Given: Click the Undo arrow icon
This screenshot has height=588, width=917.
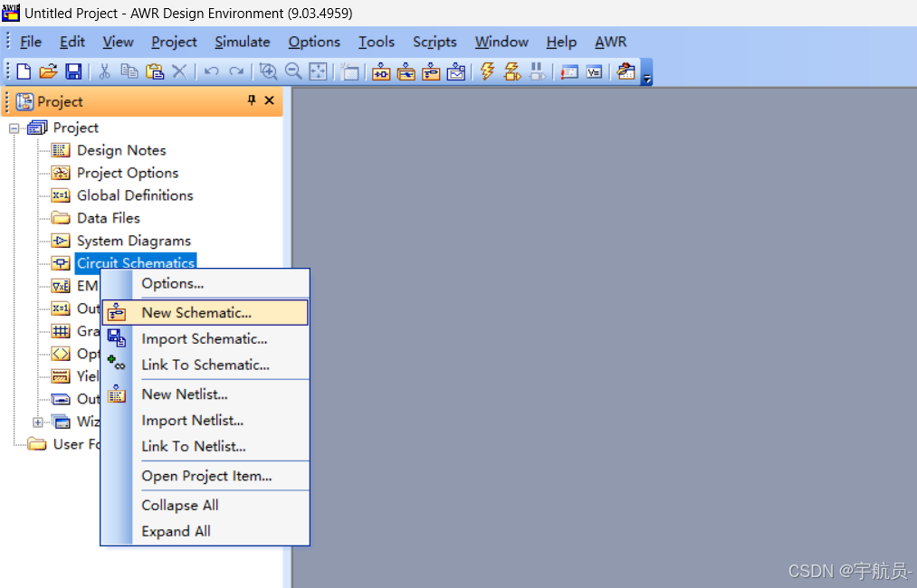Looking at the screenshot, I should pos(211,71).
